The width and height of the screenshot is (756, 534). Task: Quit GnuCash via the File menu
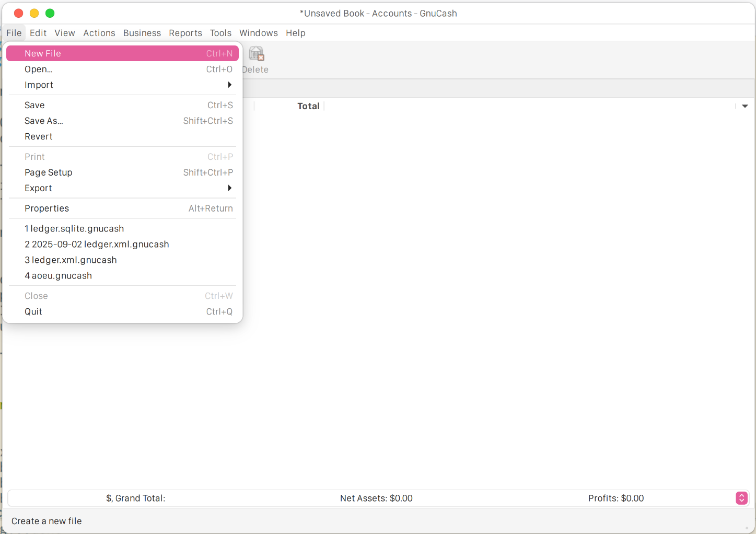tap(33, 311)
